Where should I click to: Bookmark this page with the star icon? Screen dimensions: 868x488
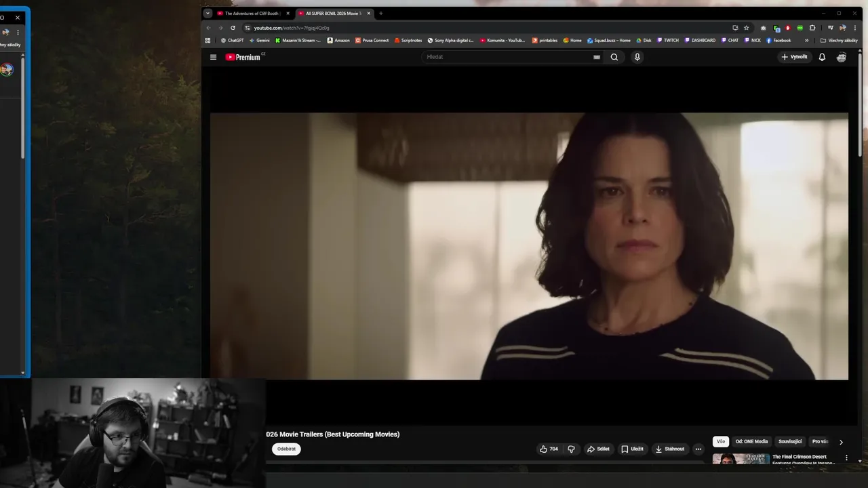[x=747, y=28]
